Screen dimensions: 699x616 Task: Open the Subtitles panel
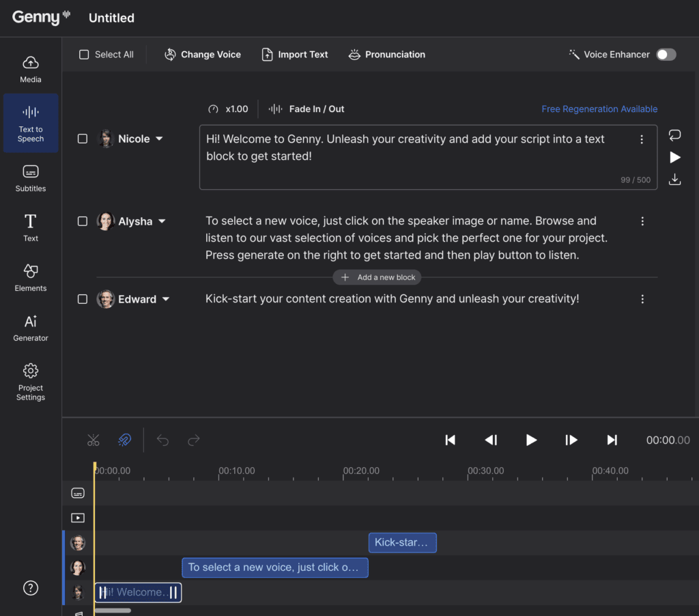click(30, 178)
